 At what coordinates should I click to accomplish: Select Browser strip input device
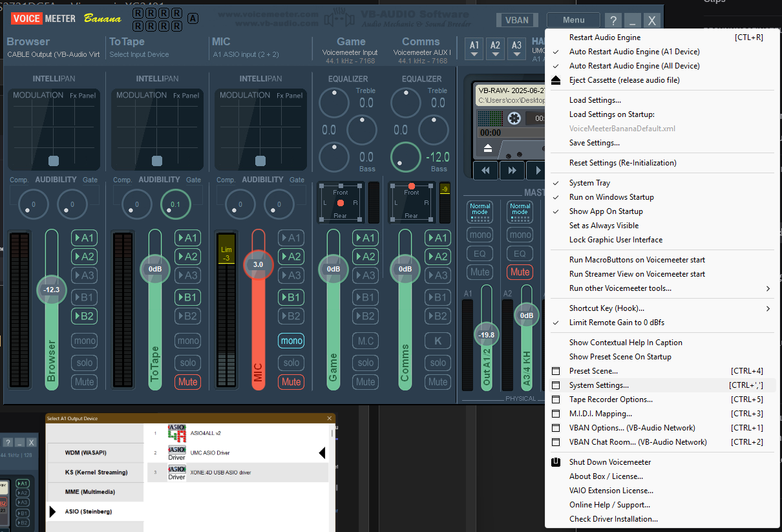pos(54,54)
